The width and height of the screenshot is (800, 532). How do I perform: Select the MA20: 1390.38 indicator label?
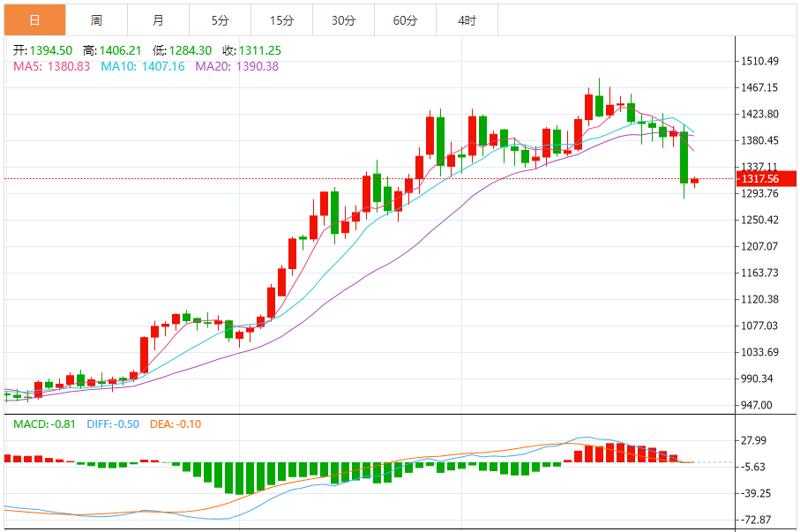pos(236,66)
